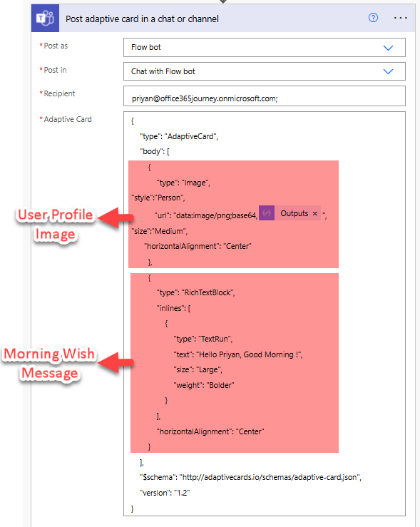Click the Recipient field label
This screenshot has width=420, height=527.
point(59,93)
